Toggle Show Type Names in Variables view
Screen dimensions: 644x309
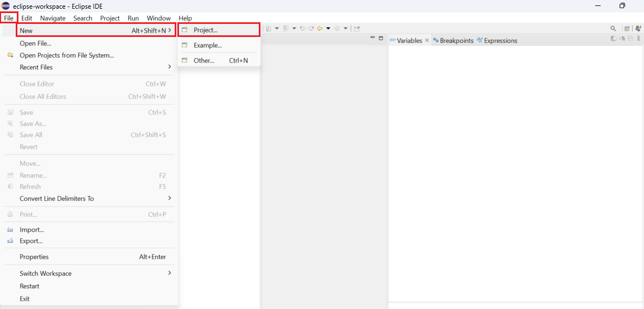[x=613, y=39]
